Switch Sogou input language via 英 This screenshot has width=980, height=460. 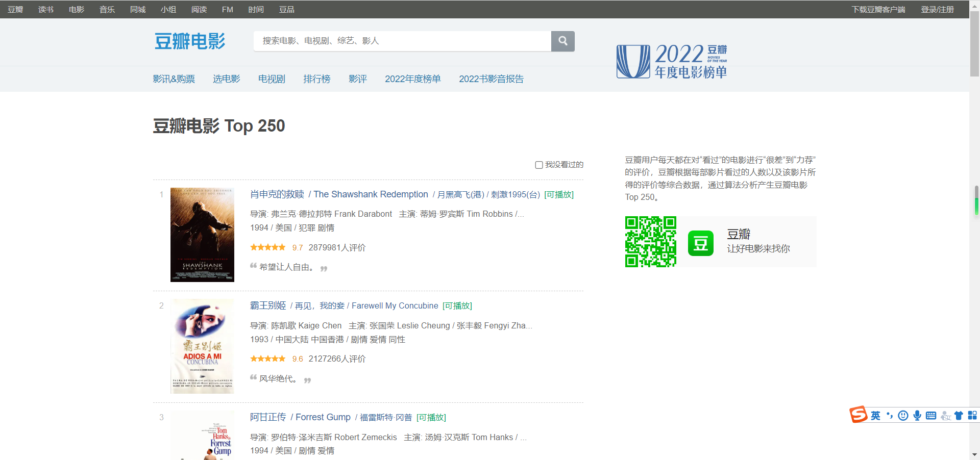point(875,416)
